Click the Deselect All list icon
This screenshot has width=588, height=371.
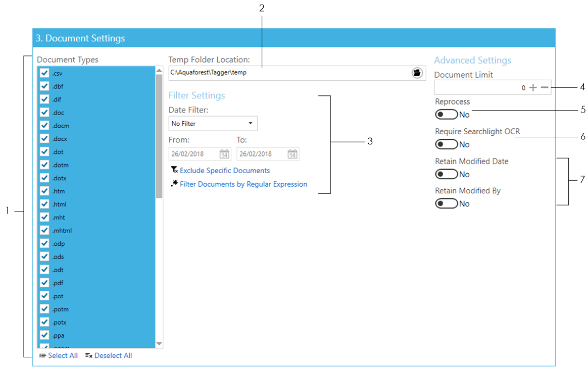[x=89, y=356]
